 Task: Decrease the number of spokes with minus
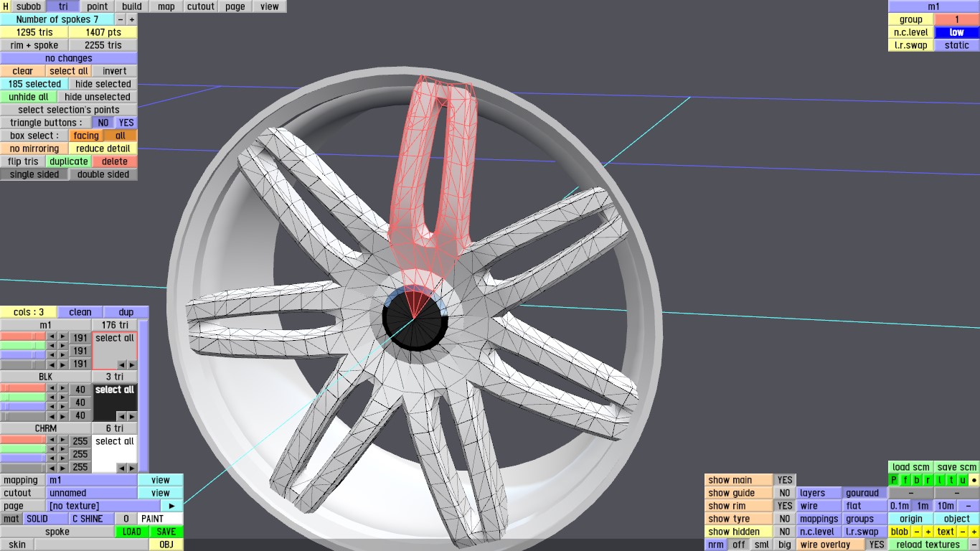(x=120, y=19)
